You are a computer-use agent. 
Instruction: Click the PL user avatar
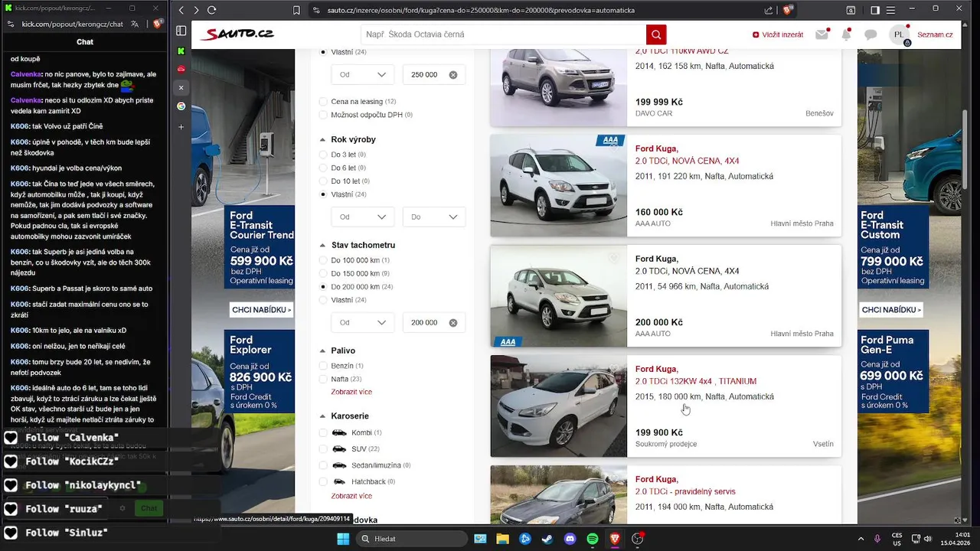tap(900, 34)
